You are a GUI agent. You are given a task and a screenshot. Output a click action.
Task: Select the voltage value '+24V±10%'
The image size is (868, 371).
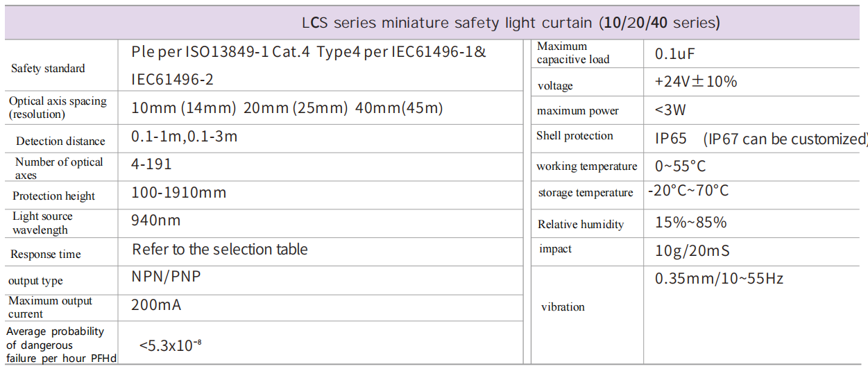point(695,82)
